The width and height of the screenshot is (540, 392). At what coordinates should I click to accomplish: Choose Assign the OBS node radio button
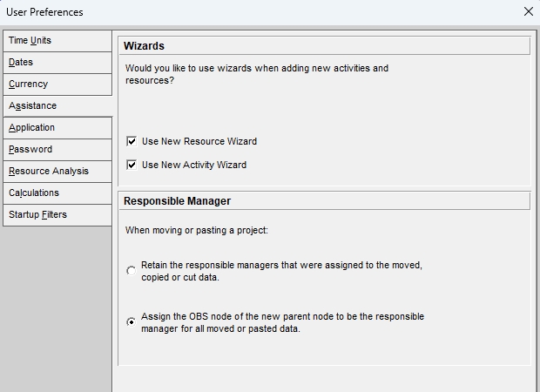coord(132,322)
